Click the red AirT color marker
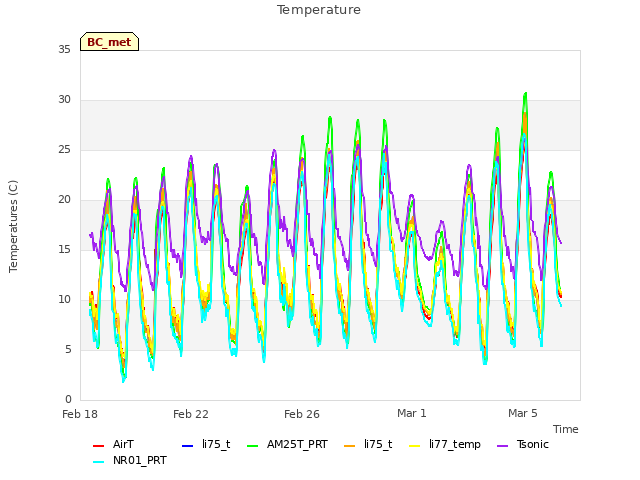This screenshot has height=480, width=640. coord(98,445)
